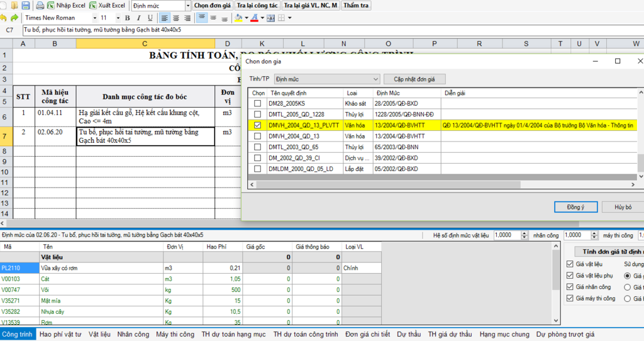Switch to the Hao phí vật tư tab
This screenshot has width=644, height=341.
[60, 335]
